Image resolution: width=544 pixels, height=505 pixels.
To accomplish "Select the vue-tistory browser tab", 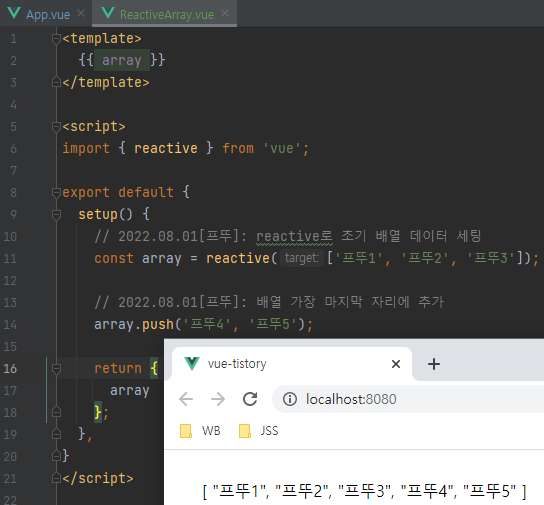I will click(x=291, y=363).
